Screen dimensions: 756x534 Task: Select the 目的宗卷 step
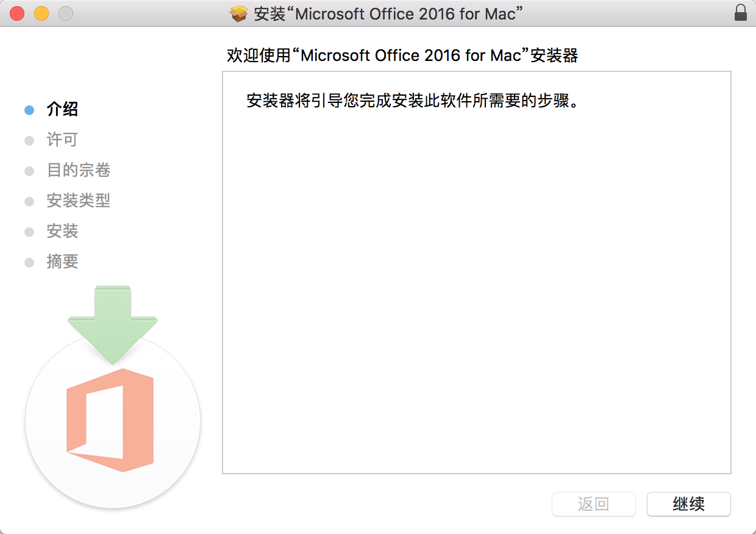[78, 170]
